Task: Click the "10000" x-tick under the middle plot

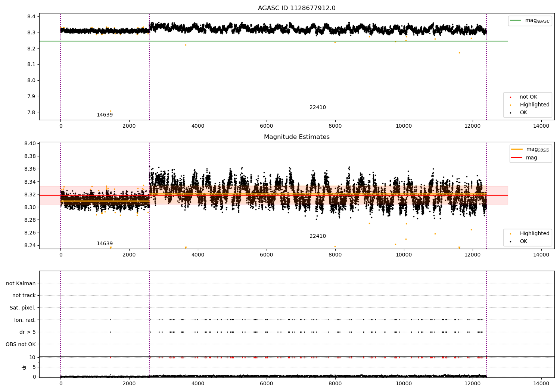Action: (x=404, y=255)
